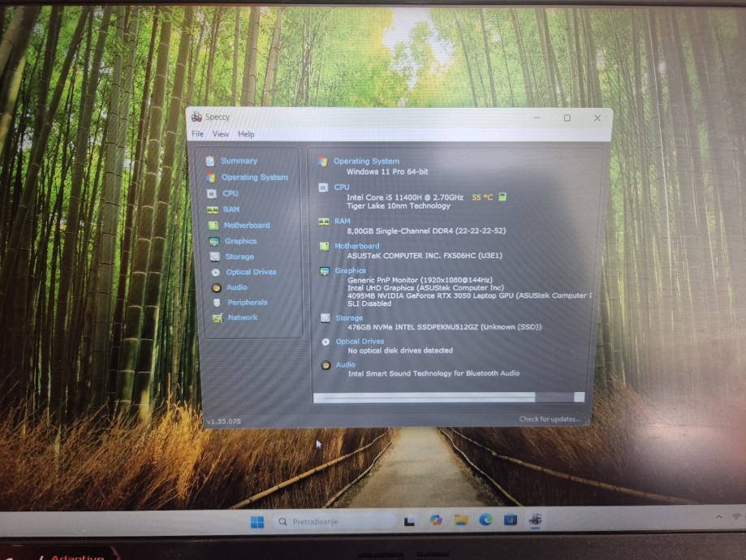The image size is (746, 560).
Task: Click the CPU heading link in summary
Action: coord(342,187)
